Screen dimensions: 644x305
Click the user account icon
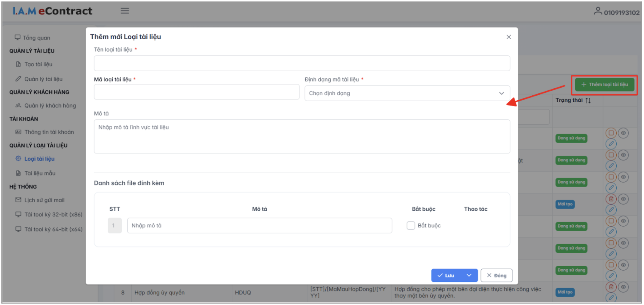pos(597,11)
